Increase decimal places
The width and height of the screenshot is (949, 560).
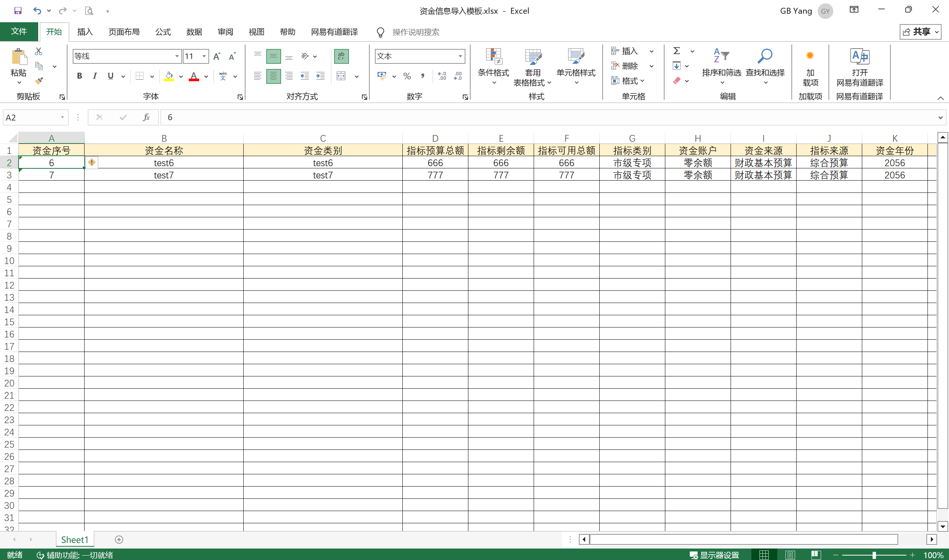click(442, 76)
